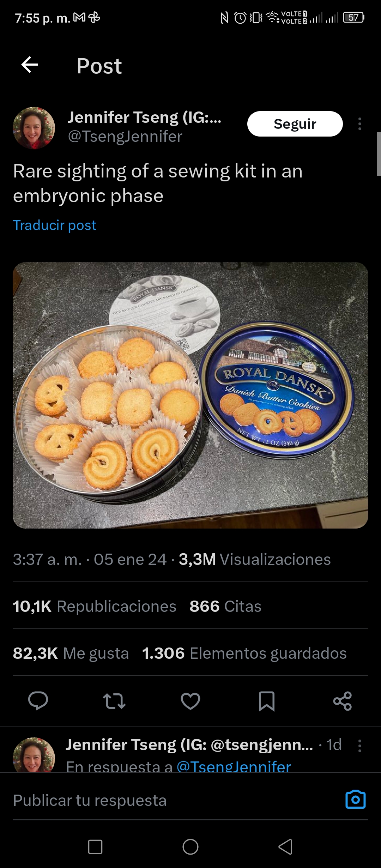This screenshot has width=381, height=868.
Task: Focus the Publicar tu respuesta field
Action: 176,800
